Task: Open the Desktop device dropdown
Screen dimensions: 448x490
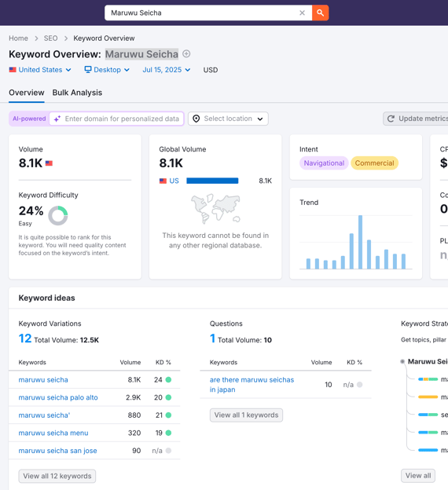Action: (107, 70)
